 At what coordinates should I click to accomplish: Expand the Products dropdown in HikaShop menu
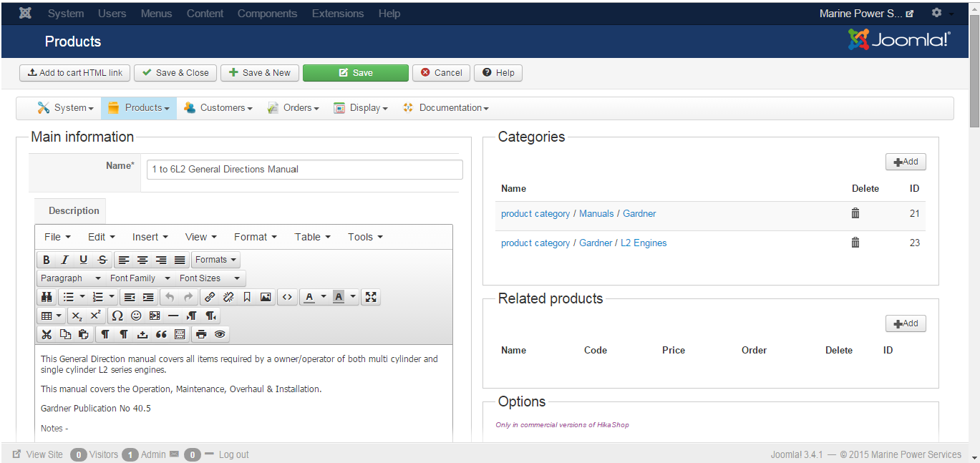click(139, 108)
